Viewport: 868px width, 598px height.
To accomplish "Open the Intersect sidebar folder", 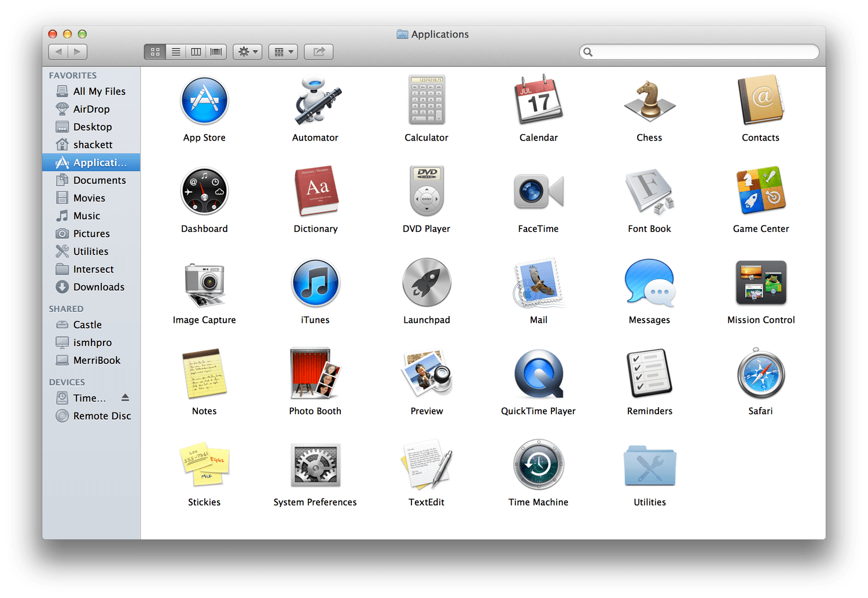I will 91,270.
